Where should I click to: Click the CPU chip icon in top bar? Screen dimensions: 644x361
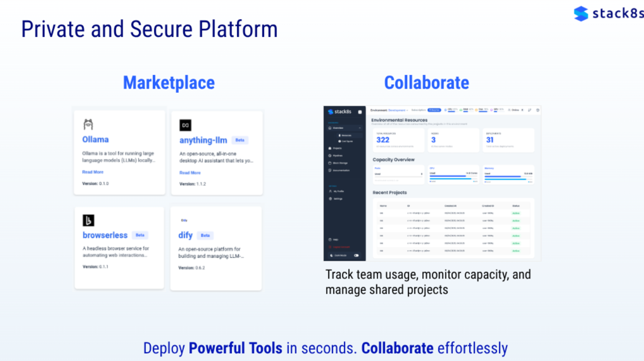(x=446, y=110)
